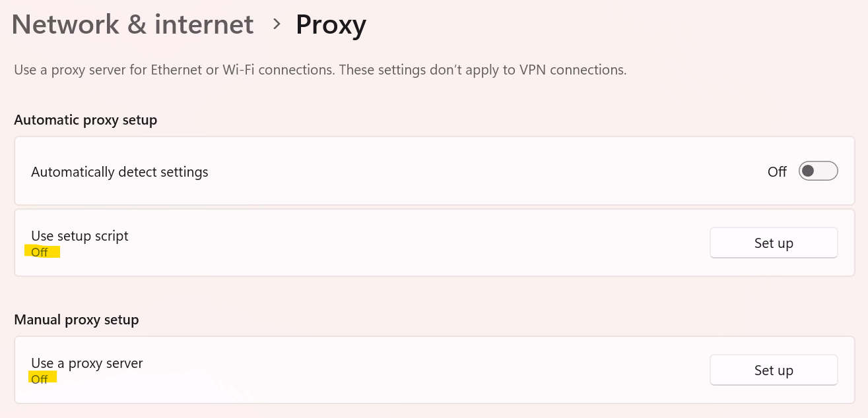The image size is (868, 418).
Task: Click highlighted Off under Use a proxy server
Action: (40, 379)
